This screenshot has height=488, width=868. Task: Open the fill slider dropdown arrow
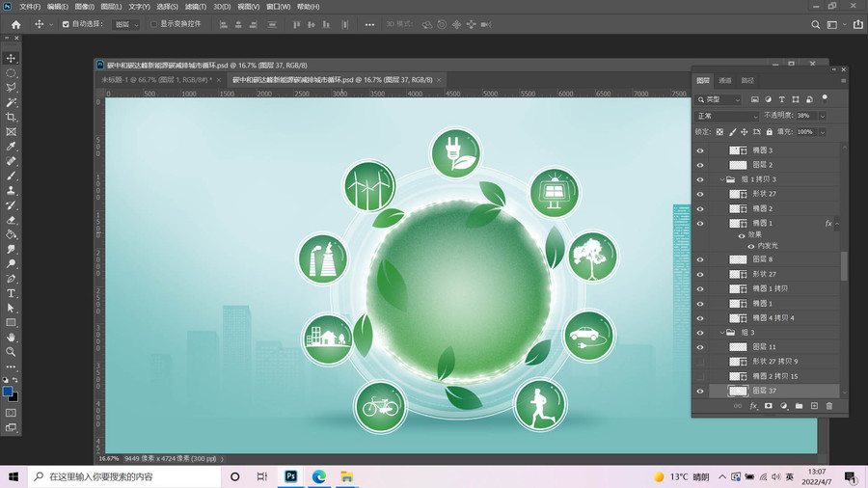coord(822,132)
